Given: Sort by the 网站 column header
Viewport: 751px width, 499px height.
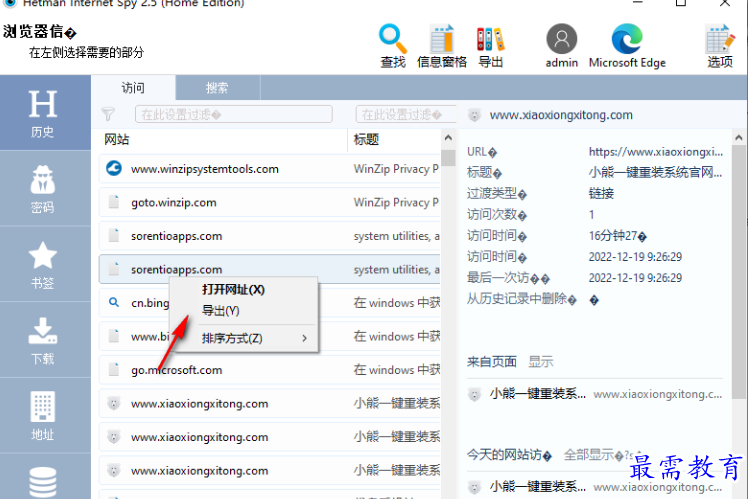Looking at the screenshot, I should [x=117, y=139].
